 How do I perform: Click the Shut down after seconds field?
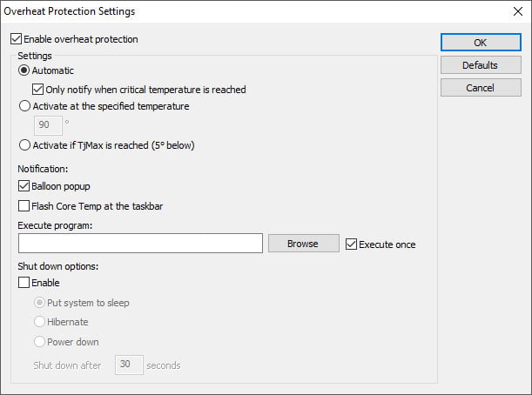click(x=129, y=365)
